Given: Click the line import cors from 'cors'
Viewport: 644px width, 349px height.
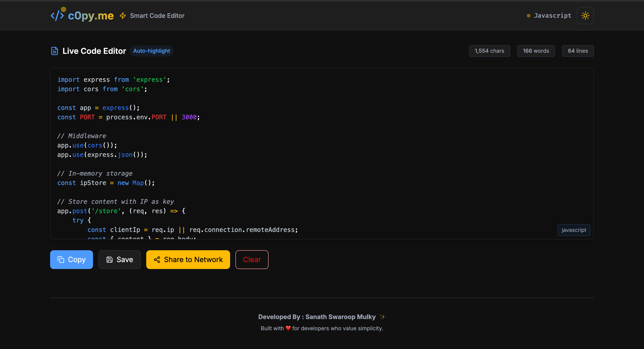Looking at the screenshot, I should click(102, 89).
